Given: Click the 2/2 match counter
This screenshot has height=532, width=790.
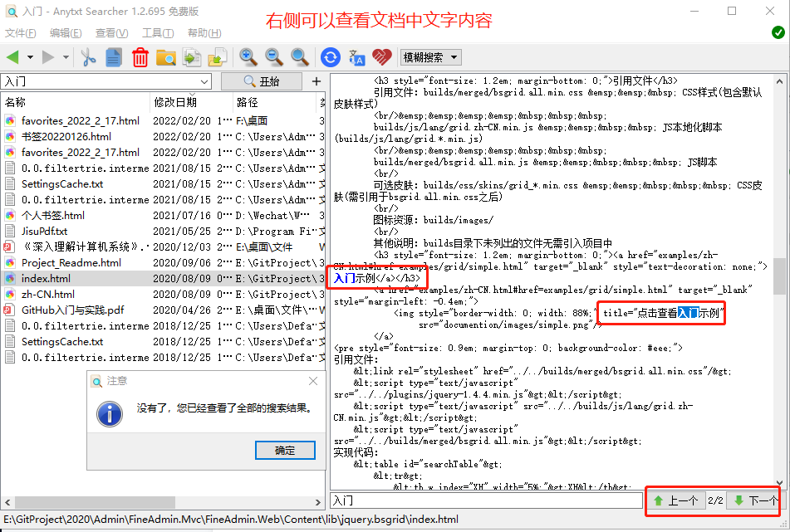Looking at the screenshot, I should coord(715,500).
